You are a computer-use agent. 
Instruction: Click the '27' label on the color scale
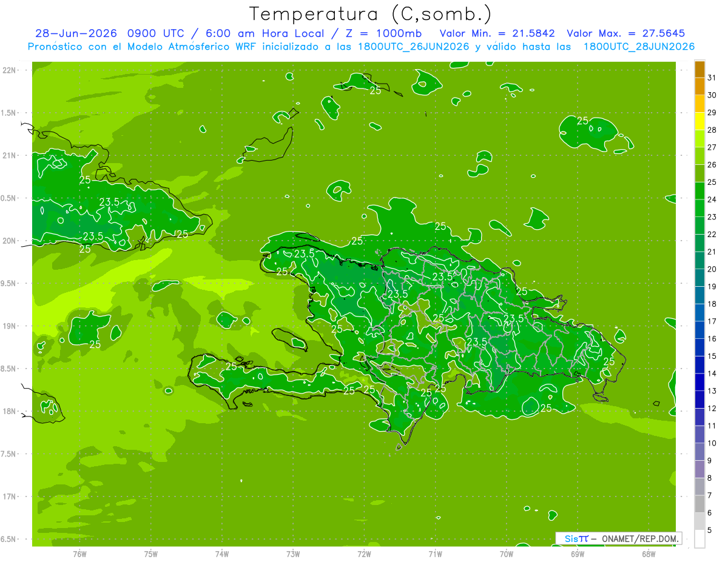click(x=712, y=147)
